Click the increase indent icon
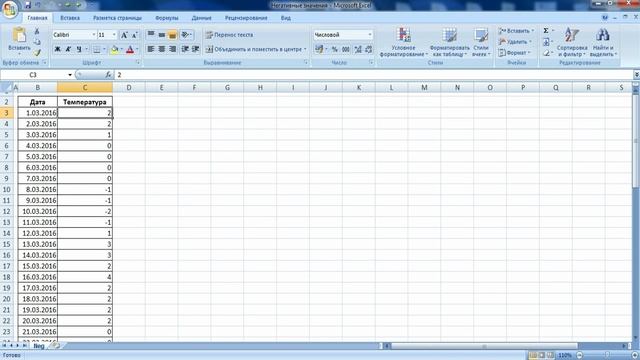Screen dimensions: 640x360 196,49
